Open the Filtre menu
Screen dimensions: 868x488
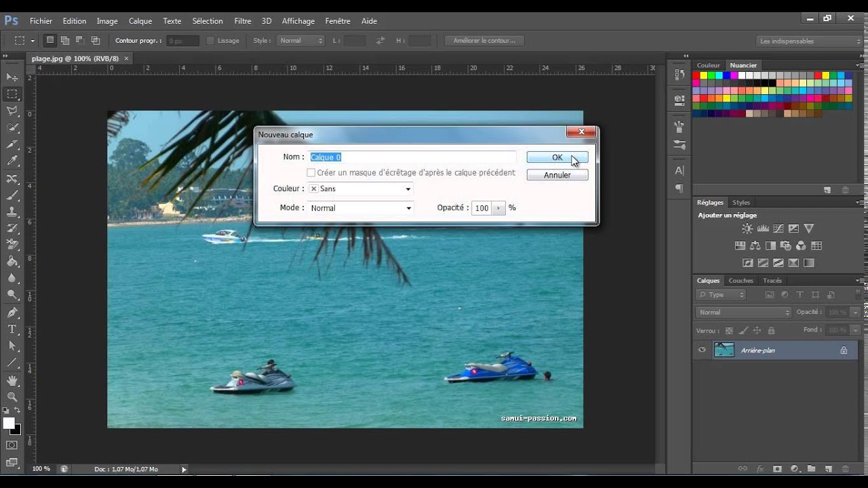click(x=243, y=21)
